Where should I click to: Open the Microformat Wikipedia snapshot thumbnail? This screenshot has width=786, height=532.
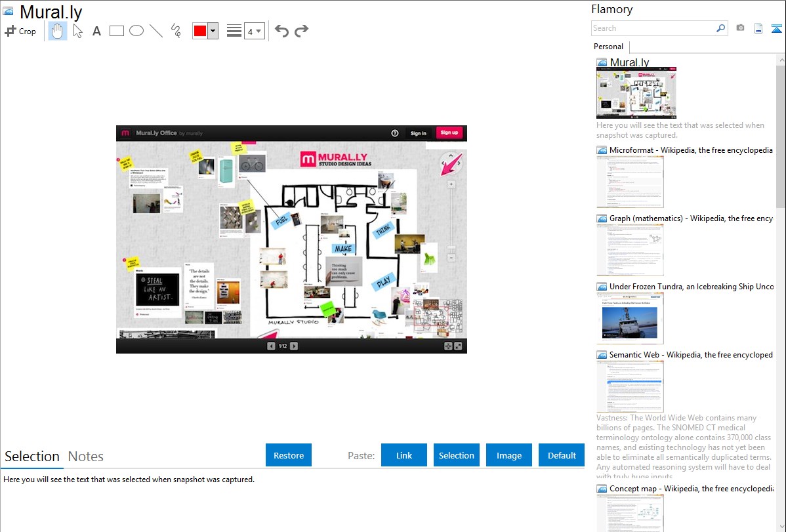point(630,182)
